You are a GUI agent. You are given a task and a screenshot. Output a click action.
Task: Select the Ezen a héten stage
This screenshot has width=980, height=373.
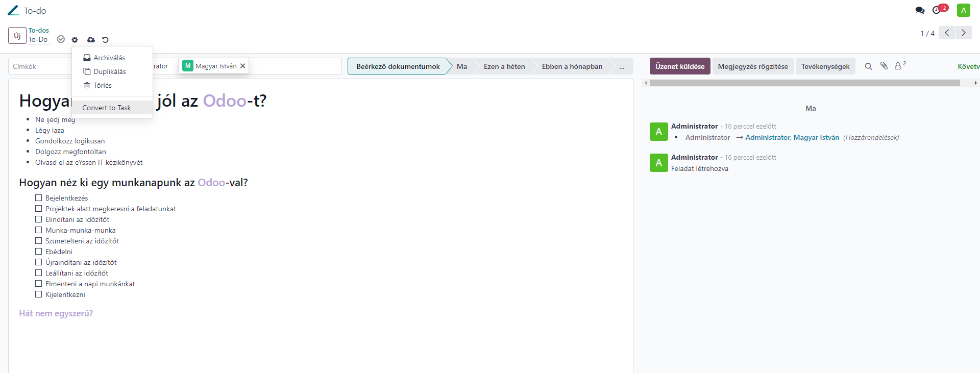504,66
